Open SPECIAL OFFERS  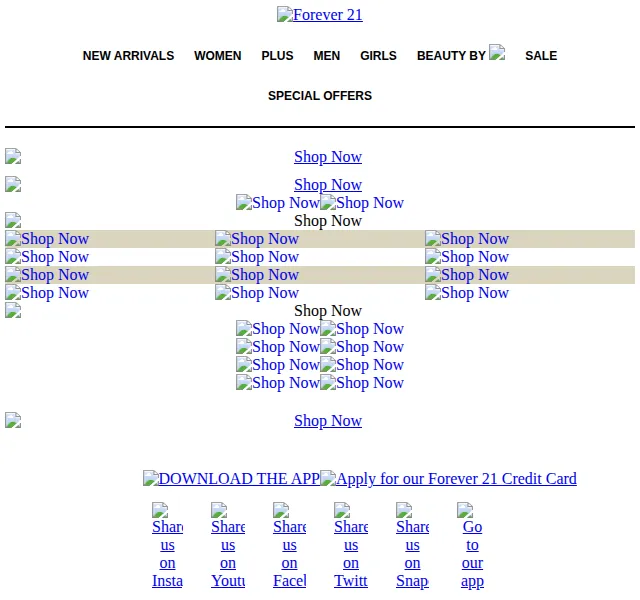(x=320, y=96)
